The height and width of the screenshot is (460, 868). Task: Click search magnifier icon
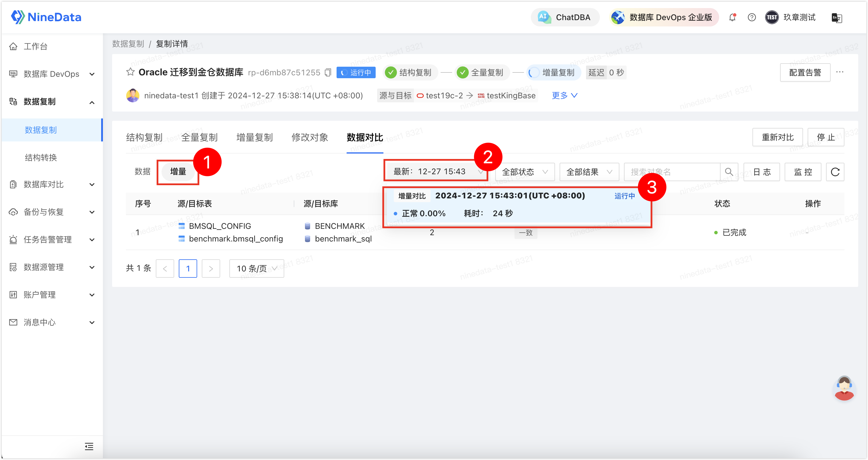pos(729,172)
